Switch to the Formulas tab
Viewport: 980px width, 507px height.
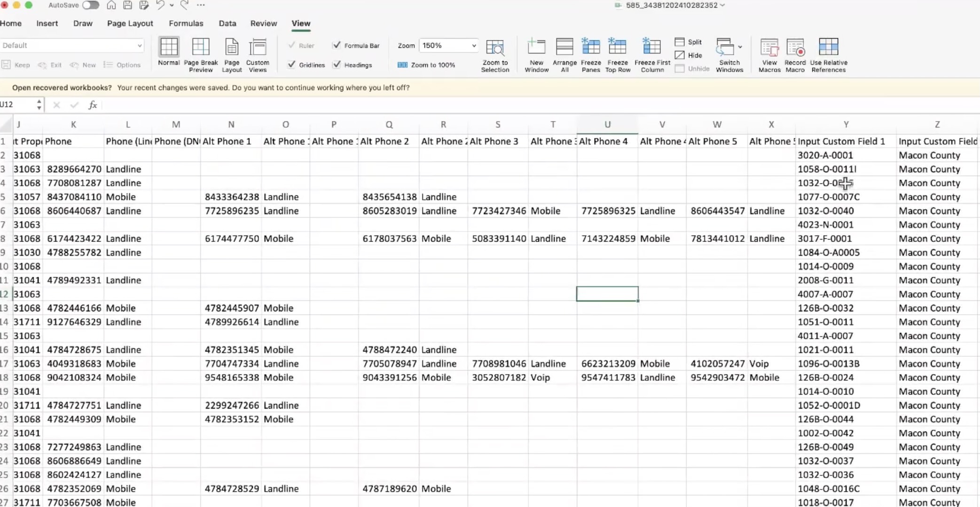coord(186,23)
